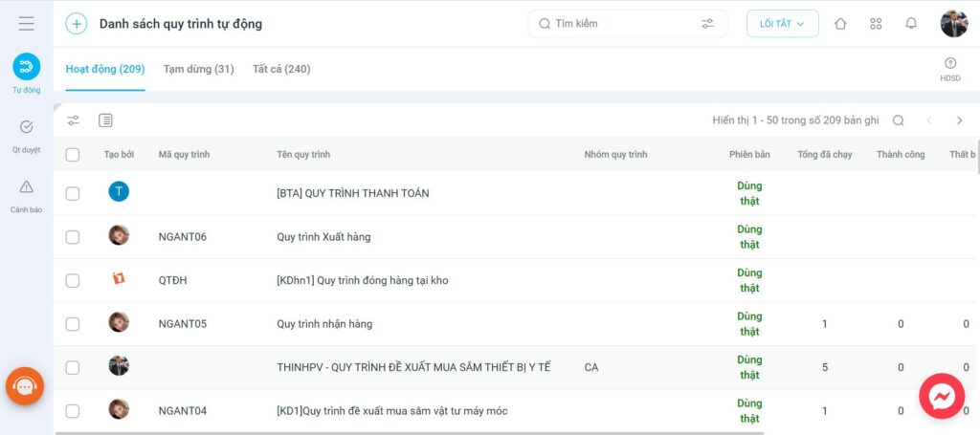Open the column display settings icon
Viewport: 980px width, 435px height.
106,120
